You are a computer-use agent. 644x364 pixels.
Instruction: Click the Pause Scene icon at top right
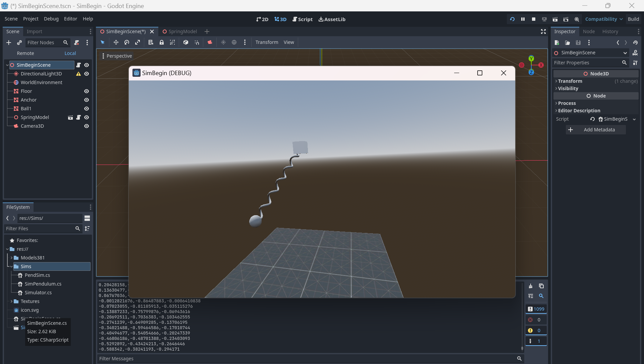click(x=523, y=19)
